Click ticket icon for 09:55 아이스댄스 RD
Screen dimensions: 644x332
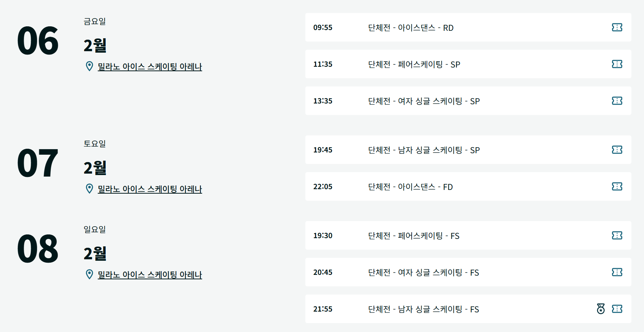pos(617,27)
